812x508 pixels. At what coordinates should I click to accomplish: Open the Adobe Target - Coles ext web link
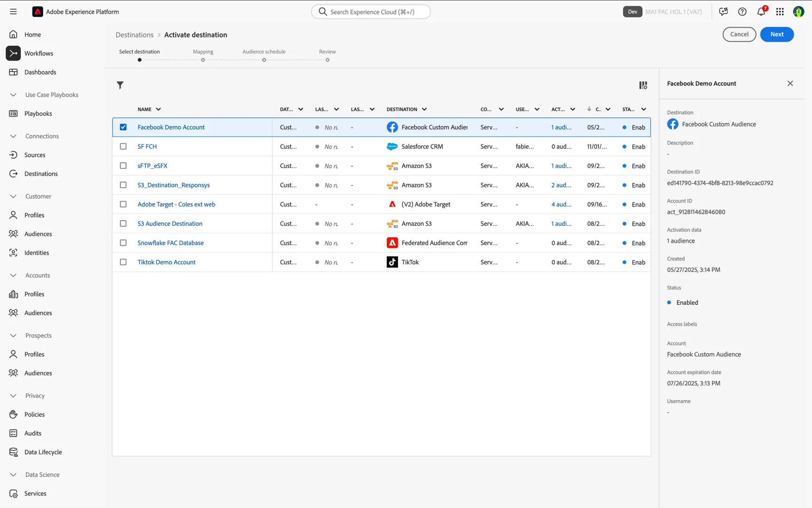tap(176, 204)
